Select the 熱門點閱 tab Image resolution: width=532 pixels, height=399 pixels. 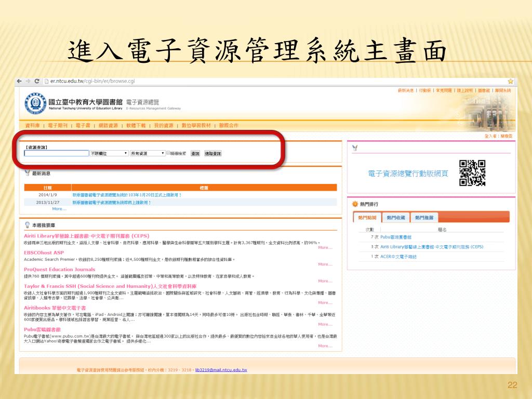click(367, 218)
